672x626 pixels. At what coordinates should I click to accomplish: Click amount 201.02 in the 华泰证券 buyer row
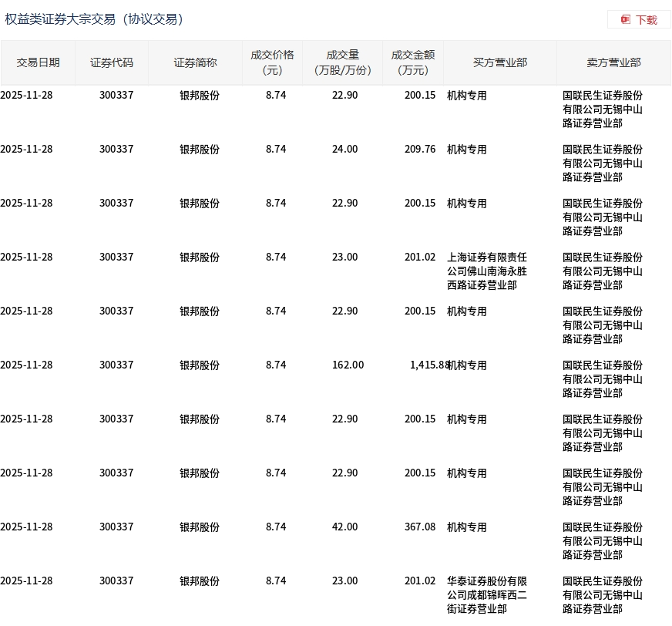click(x=420, y=581)
